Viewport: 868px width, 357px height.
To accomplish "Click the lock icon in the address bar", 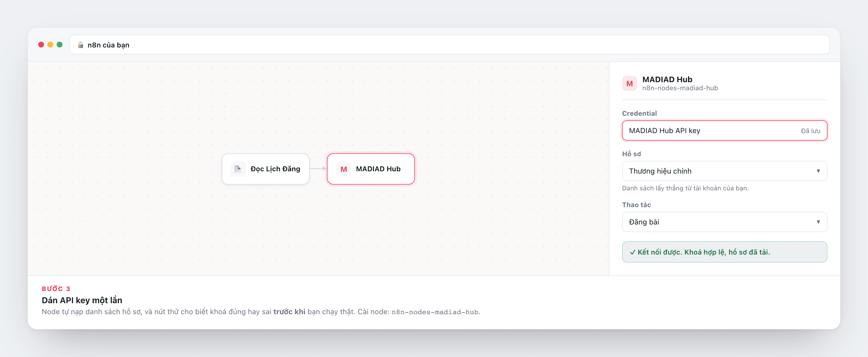I will (x=80, y=45).
